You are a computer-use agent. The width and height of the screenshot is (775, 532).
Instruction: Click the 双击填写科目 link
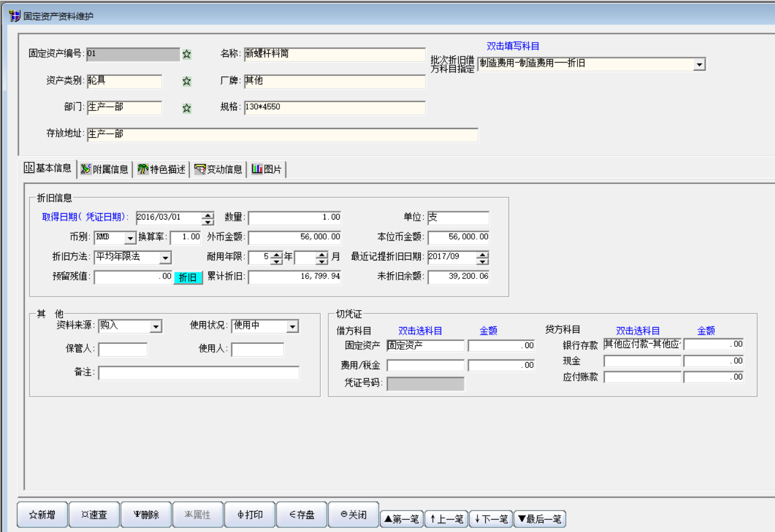(513, 46)
